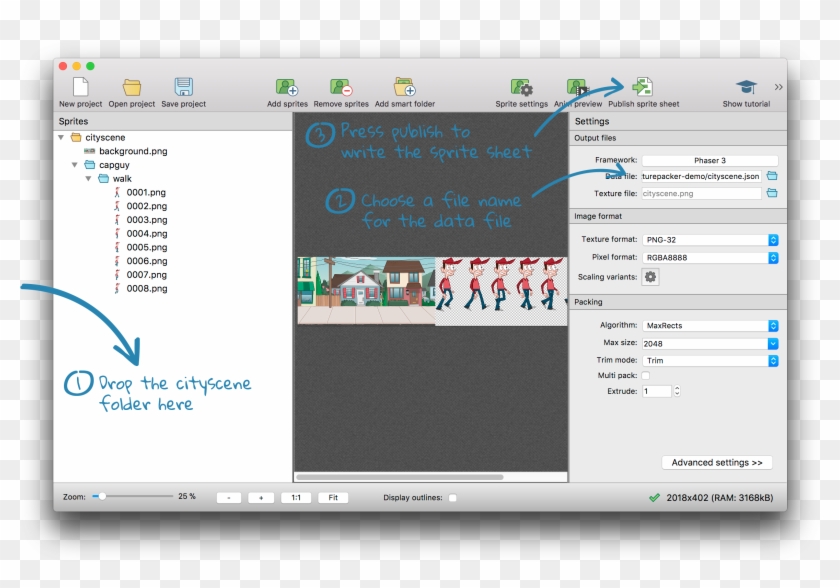Image resolution: width=840 pixels, height=588 pixels.
Task: Publish the sprite sheet
Action: coord(645,88)
